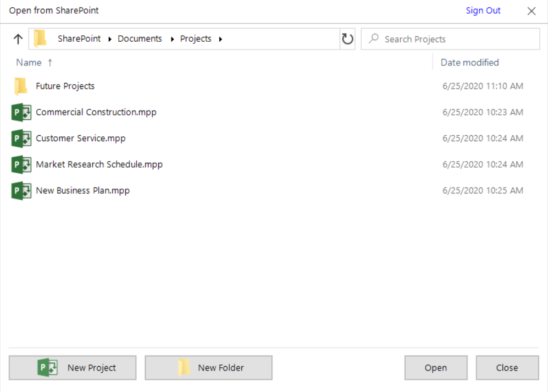Navigate to Documents in the breadcrumb
548x392 pixels.
point(140,38)
